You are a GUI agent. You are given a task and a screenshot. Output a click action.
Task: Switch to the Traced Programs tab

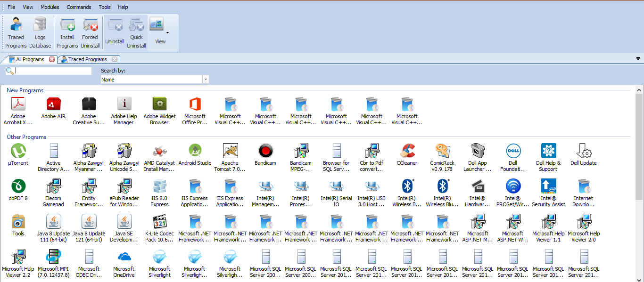tap(88, 59)
